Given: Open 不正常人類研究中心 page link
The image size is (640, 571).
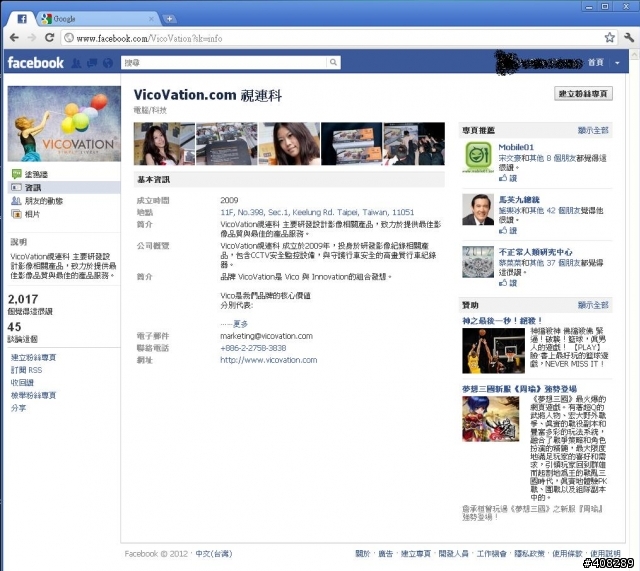Looking at the screenshot, I should 536,252.
